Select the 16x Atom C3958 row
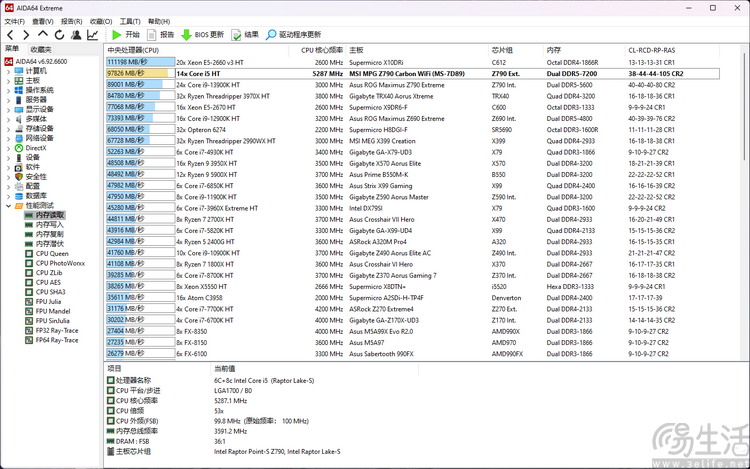 click(x=412, y=298)
